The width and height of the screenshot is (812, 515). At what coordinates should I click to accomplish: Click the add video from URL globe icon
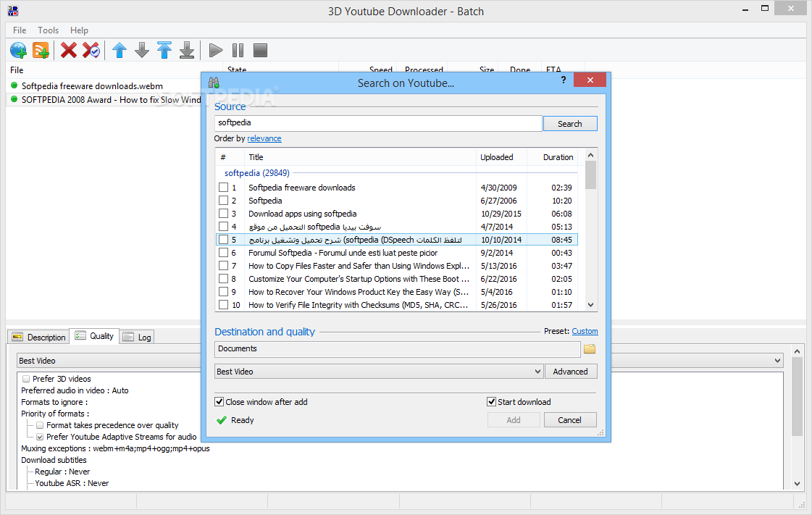[x=18, y=50]
